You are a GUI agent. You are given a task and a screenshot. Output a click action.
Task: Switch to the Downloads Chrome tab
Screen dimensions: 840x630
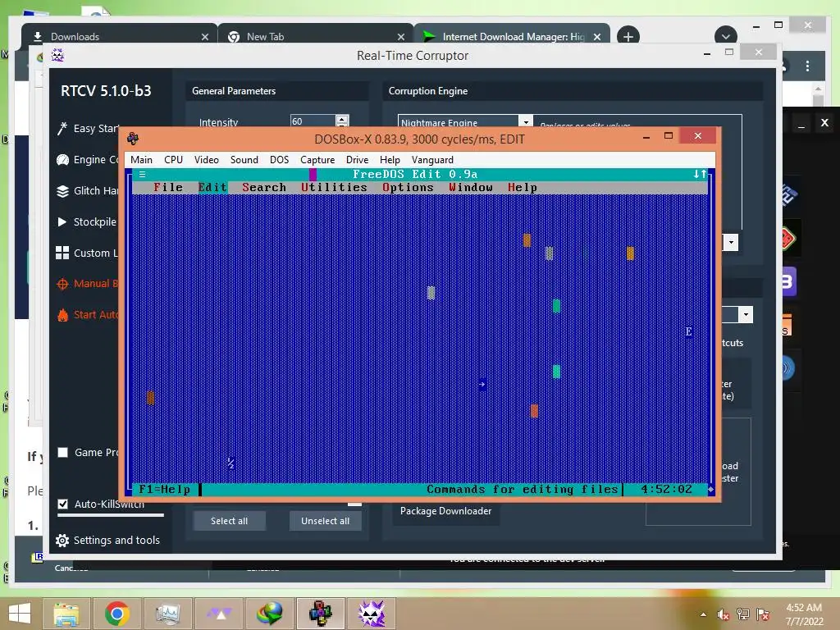(119, 36)
